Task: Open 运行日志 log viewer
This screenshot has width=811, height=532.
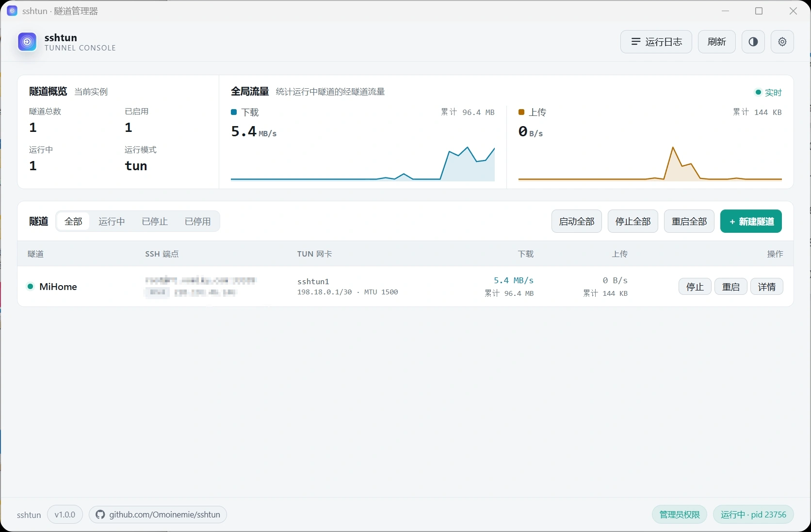Action: [656, 42]
